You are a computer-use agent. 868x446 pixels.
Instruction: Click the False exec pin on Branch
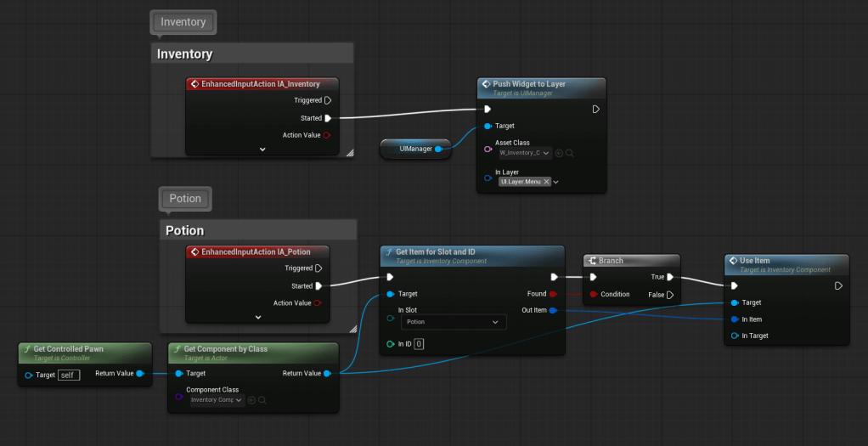coord(669,295)
